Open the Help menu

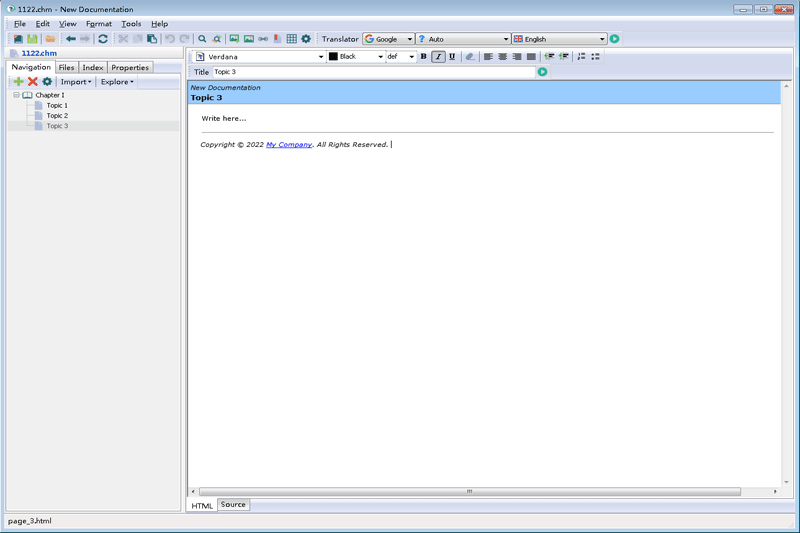coord(159,23)
